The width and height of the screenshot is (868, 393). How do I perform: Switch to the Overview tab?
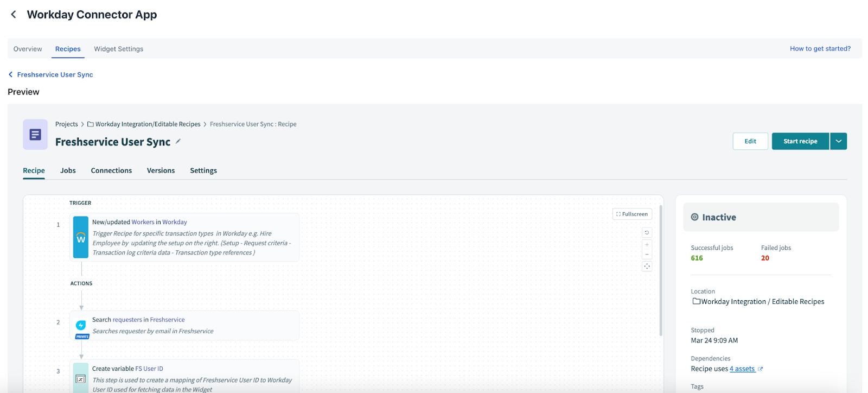click(x=28, y=49)
